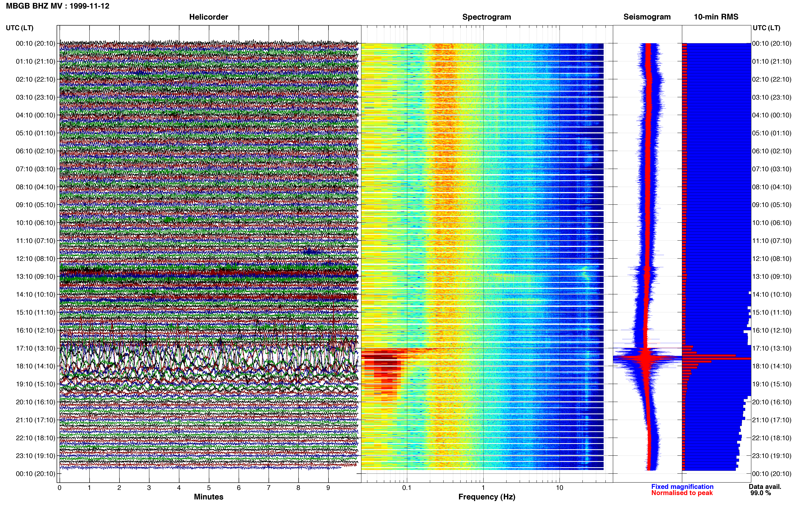Click left time label '04:10 (00:10)'

(36, 115)
